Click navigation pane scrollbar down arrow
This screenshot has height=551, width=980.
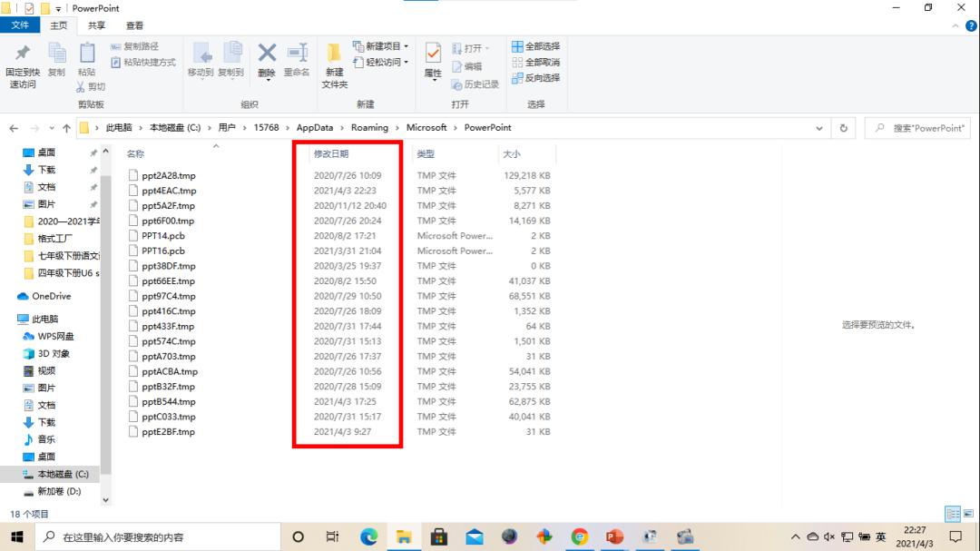[x=105, y=499]
